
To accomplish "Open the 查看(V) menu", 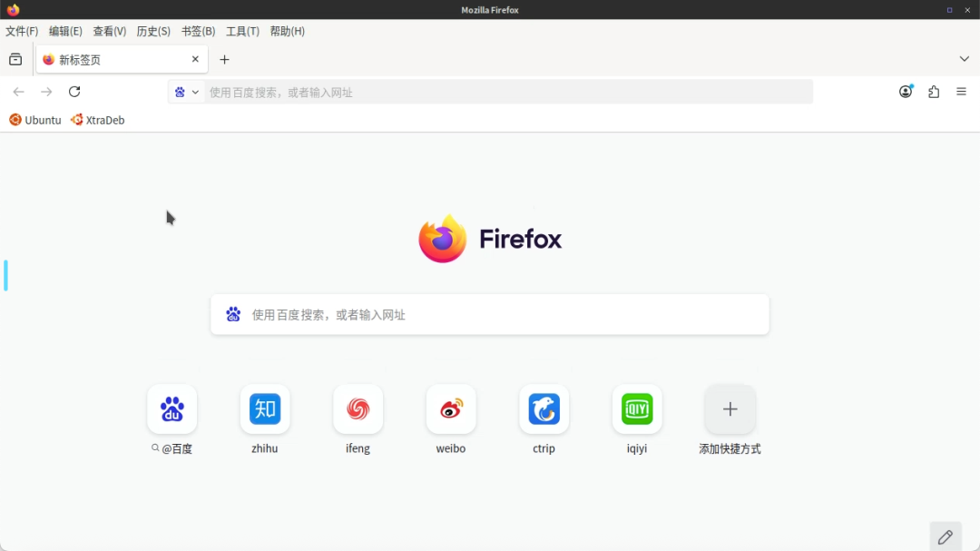I will tap(110, 31).
